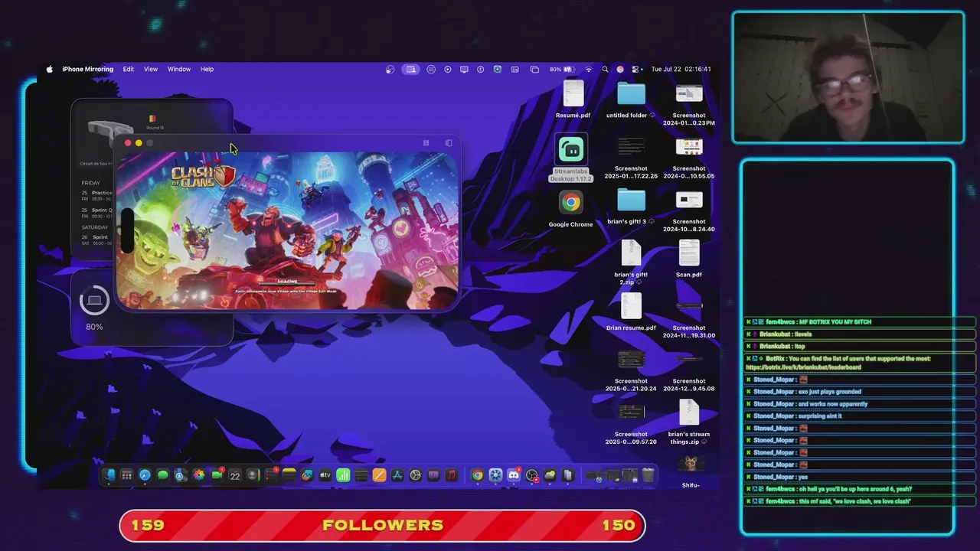
Task: Open the App Store Dock icon
Action: [397, 475]
